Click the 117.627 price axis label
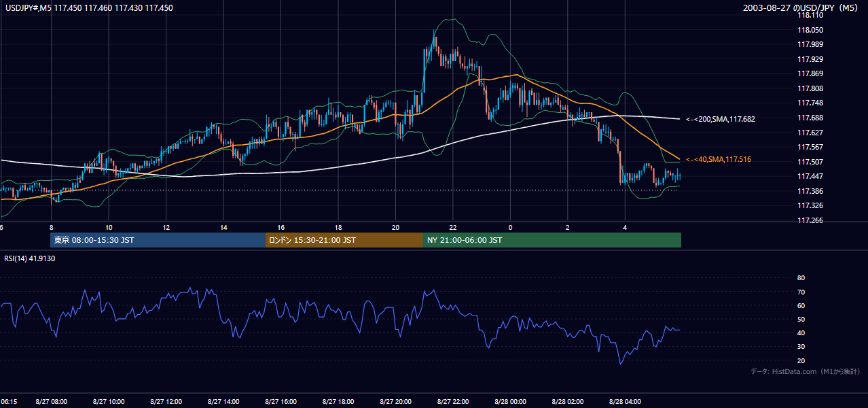Viewport: 868px width, 408px height. click(810, 133)
